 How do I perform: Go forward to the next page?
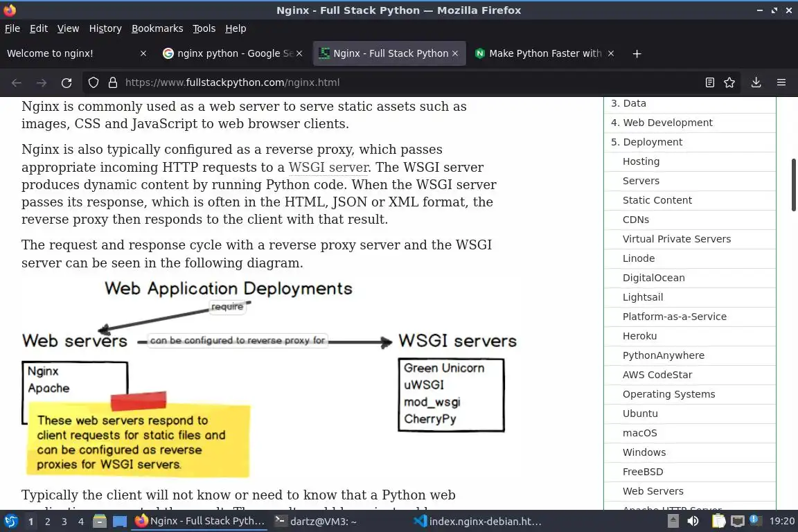coord(42,82)
